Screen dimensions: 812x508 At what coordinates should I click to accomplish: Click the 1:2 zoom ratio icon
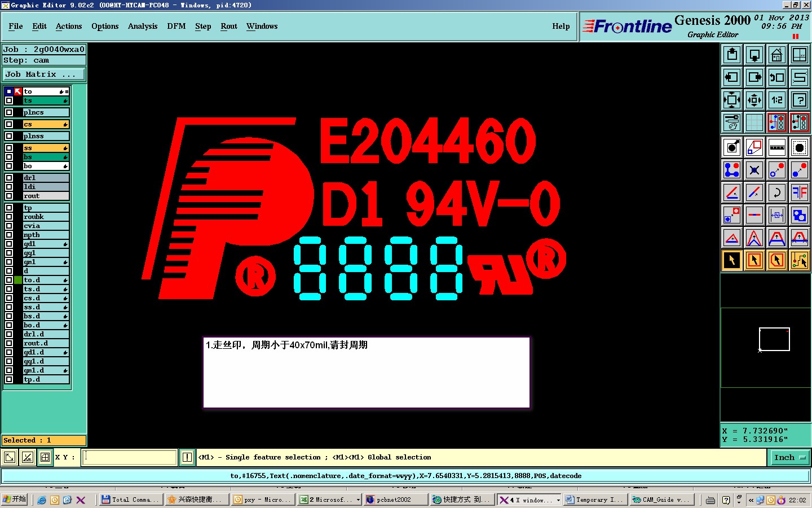pos(777,100)
